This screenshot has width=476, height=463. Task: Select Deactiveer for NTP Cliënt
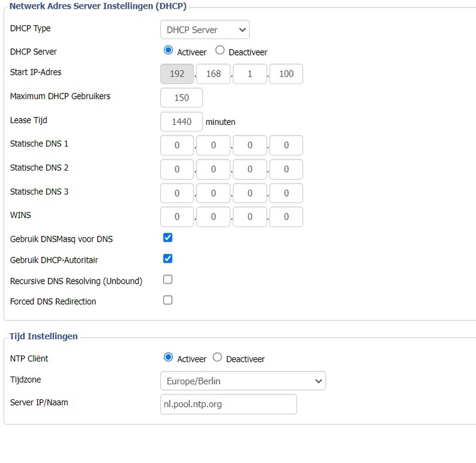[218, 357]
